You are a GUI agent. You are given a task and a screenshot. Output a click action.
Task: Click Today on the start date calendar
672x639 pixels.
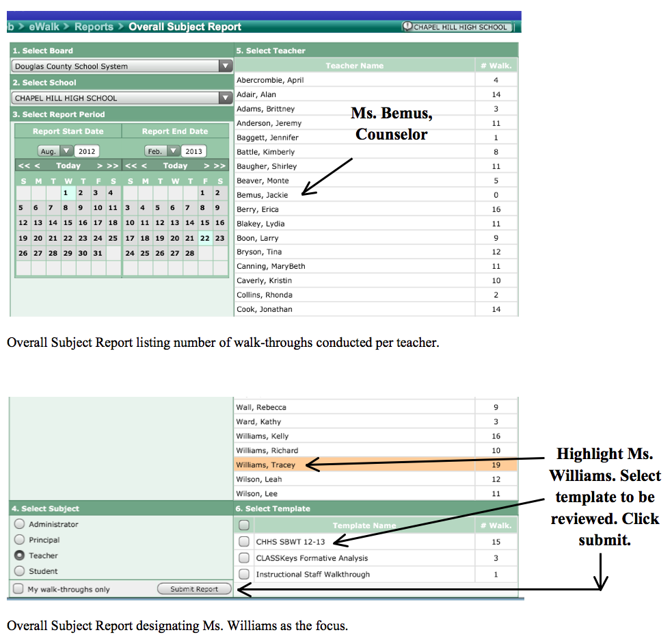click(68, 166)
